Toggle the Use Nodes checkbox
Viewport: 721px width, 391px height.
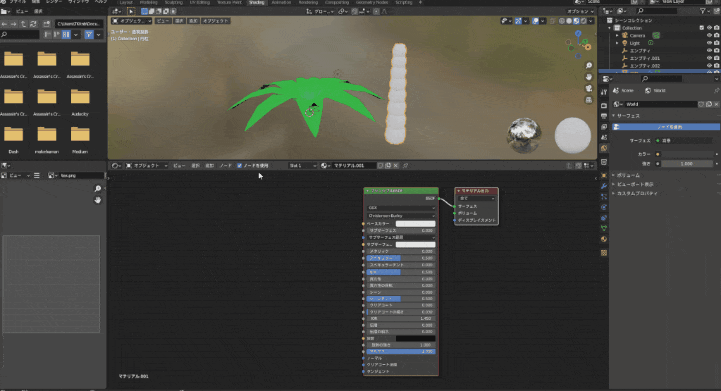click(x=239, y=166)
